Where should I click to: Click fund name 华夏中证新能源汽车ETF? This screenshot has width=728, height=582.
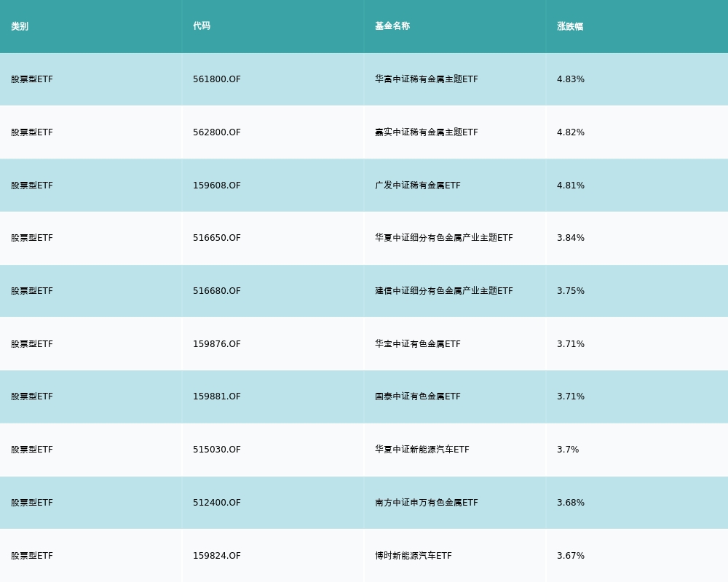pos(422,450)
